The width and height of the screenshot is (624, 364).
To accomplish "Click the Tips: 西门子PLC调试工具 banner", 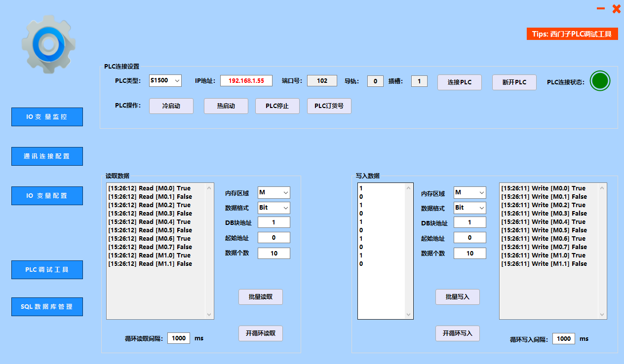I will tap(572, 34).
